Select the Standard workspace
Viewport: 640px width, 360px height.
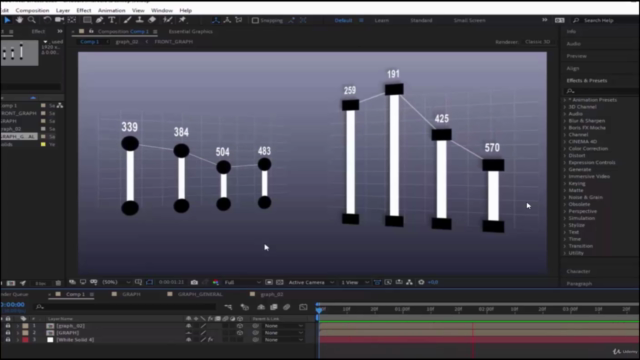pyautogui.click(x=421, y=20)
